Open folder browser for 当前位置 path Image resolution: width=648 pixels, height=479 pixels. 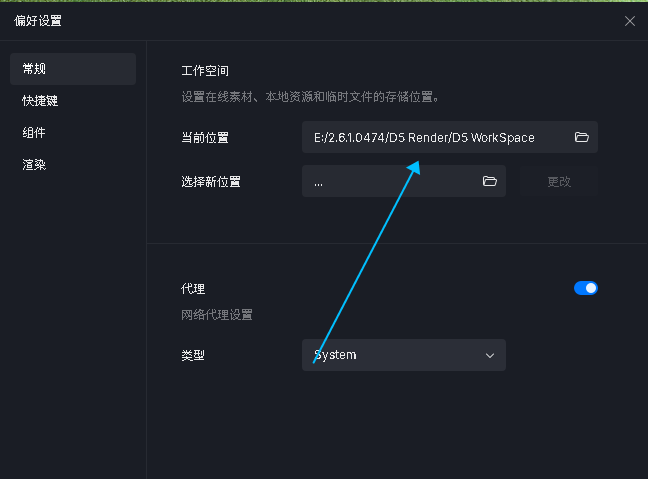[582, 138]
